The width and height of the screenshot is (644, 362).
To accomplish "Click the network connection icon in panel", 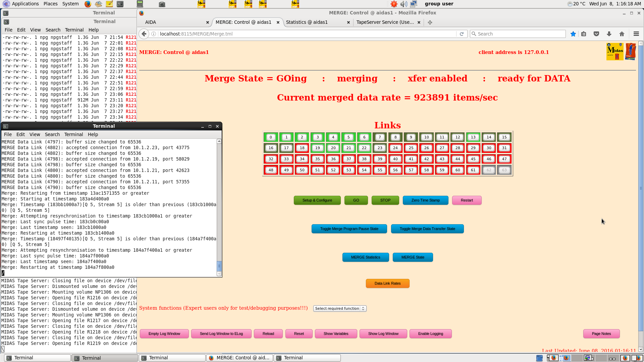I will coord(414,4).
